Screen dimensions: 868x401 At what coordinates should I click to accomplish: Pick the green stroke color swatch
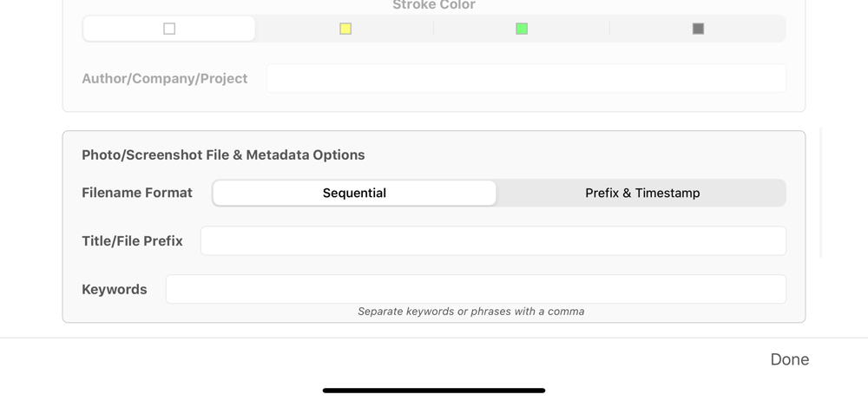pyautogui.click(x=522, y=29)
